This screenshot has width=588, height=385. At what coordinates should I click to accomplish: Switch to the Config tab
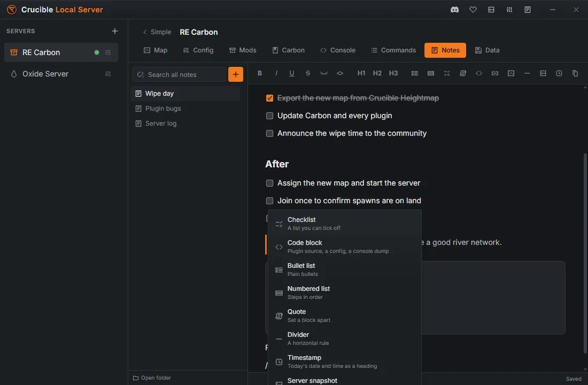pos(198,50)
